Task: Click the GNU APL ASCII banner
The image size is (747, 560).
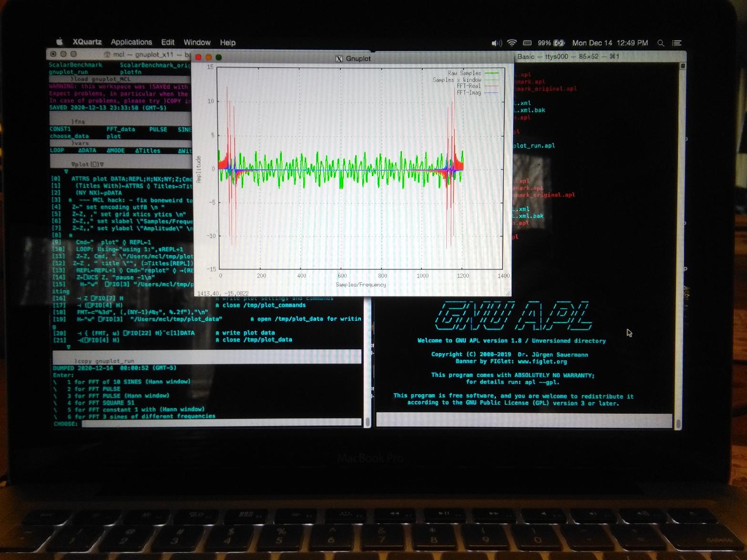Action: [x=513, y=316]
